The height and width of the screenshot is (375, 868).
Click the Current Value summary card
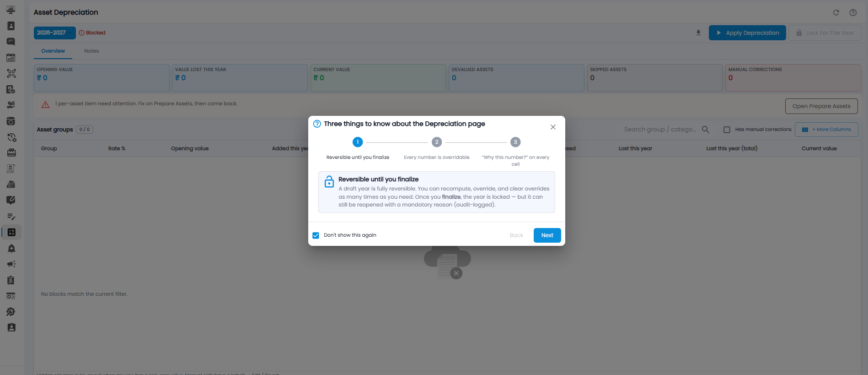coord(378,78)
